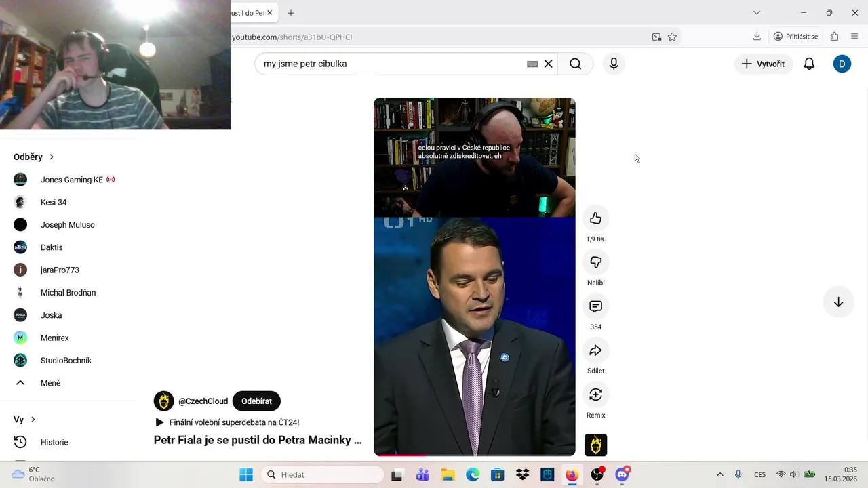The image size is (868, 488).
Task: Open CzechCloud channel avatar
Action: (163, 401)
